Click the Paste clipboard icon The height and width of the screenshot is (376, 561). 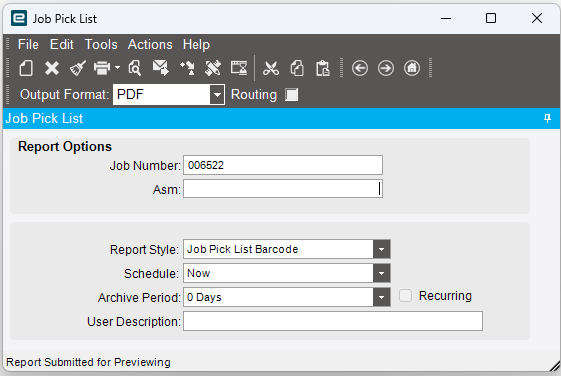tap(323, 68)
